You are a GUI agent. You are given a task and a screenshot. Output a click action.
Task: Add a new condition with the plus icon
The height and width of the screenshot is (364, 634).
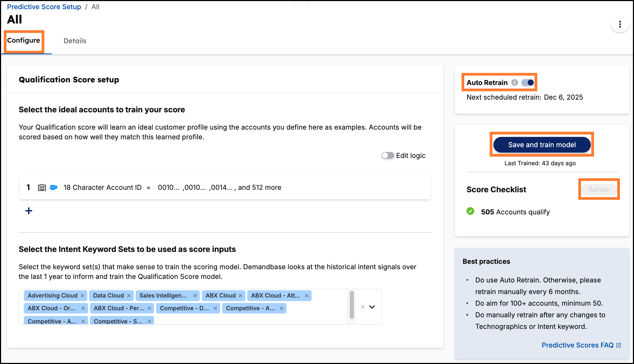coord(29,211)
